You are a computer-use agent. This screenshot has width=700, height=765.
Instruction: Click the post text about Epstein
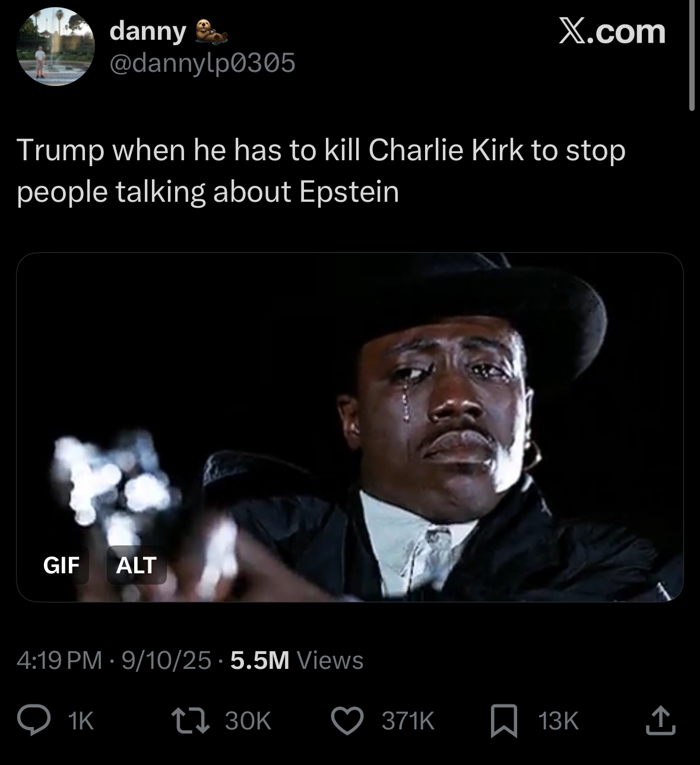pyautogui.click(x=321, y=170)
